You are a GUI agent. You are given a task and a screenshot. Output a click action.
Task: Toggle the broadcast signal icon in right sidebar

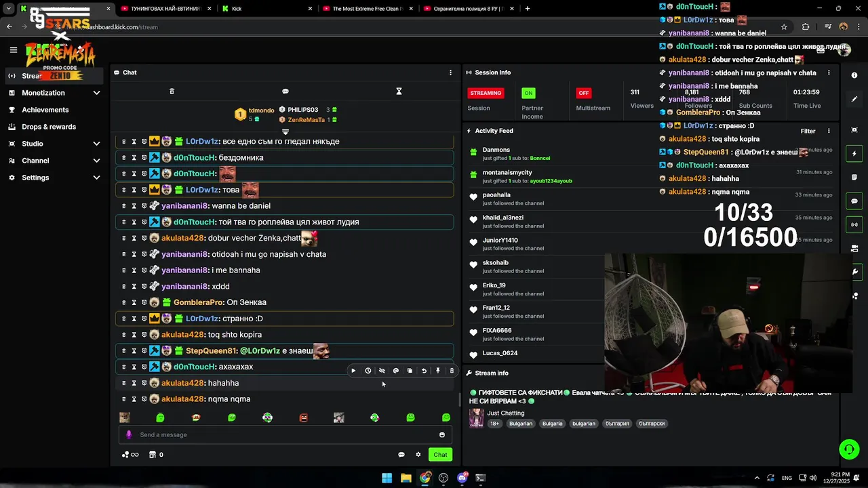coord(854,224)
